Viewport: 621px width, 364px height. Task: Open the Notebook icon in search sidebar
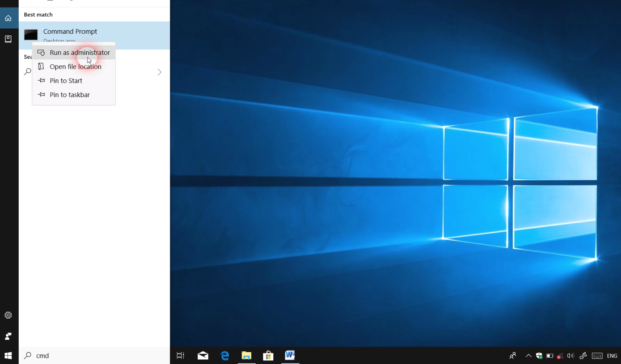[8, 39]
